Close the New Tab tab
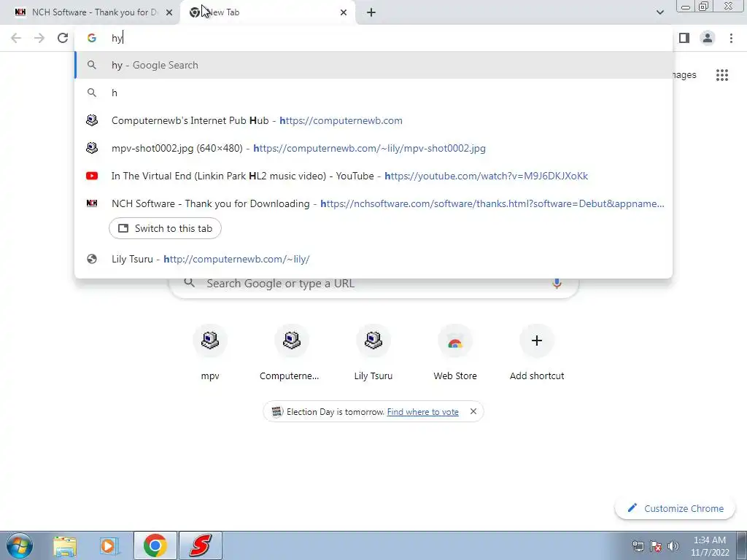This screenshot has height=560, width=747. click(344, 13)
